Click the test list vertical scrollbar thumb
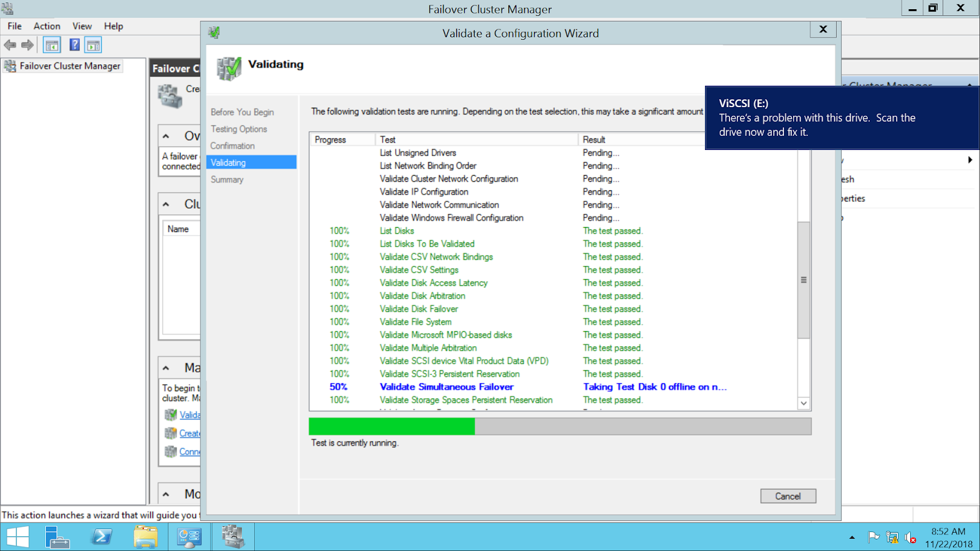The image size is (980, 551). point(804,280)
